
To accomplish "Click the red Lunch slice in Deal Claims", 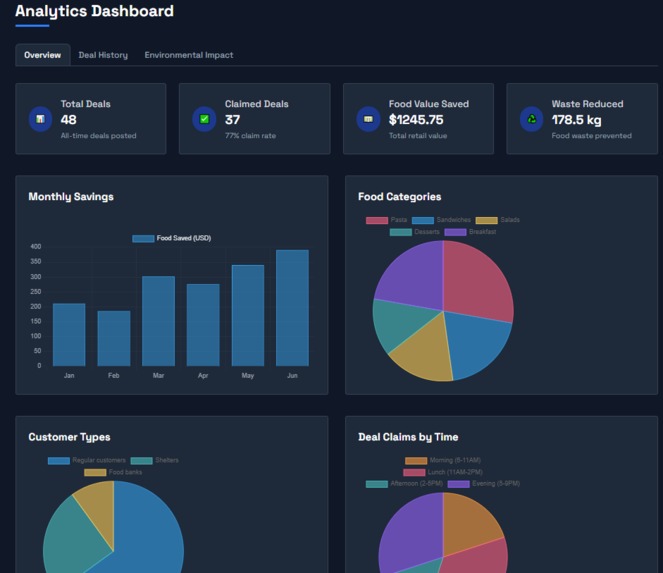I will (478, 558).
